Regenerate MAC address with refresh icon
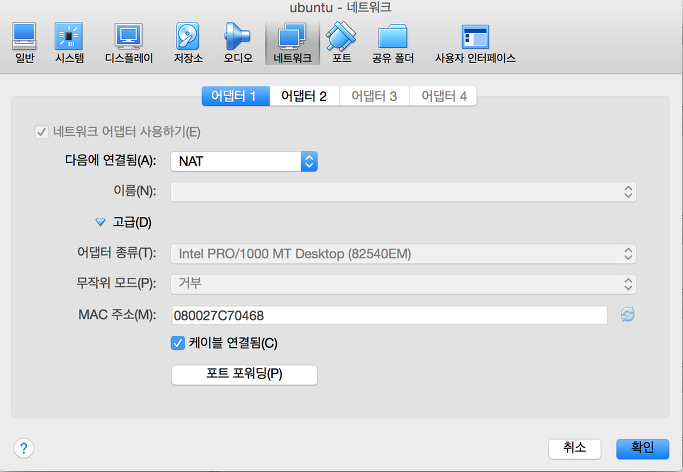The height and width of the screenshot is (472, 683). (627, 314)
